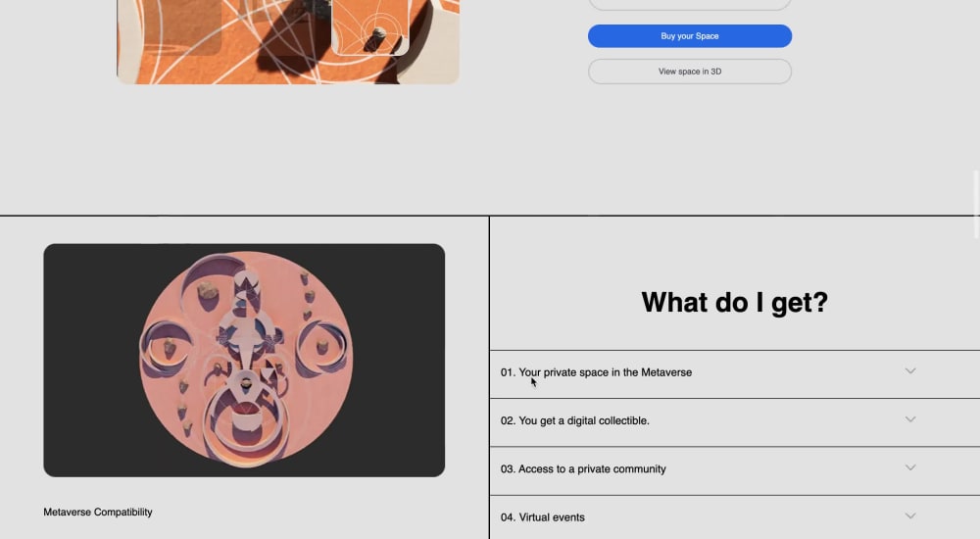Select '02. You get a digital collectible.' text
Screen dimensions: 980x539
pos(575,420)
